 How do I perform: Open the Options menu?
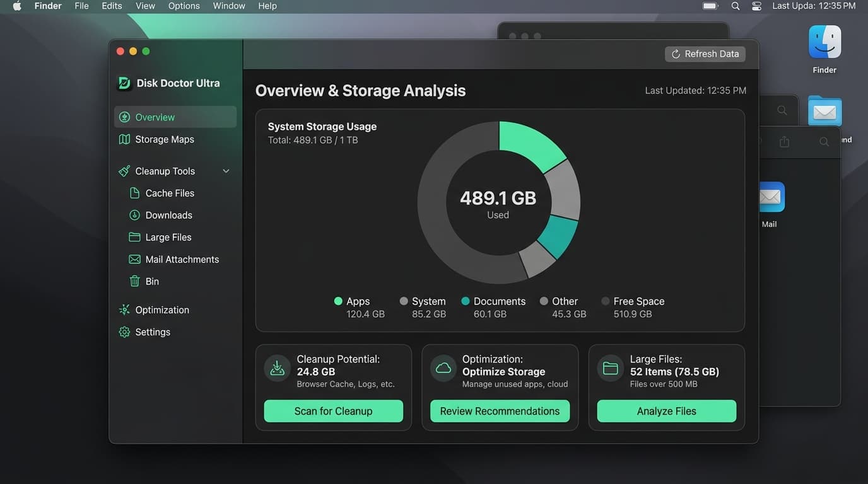(x=184, y=6)
